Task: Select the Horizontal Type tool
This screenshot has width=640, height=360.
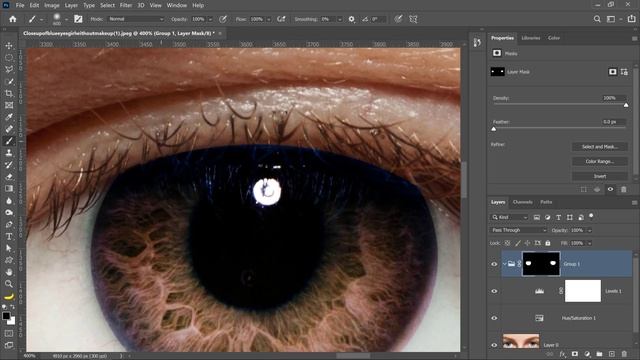Action: point(9,236)
